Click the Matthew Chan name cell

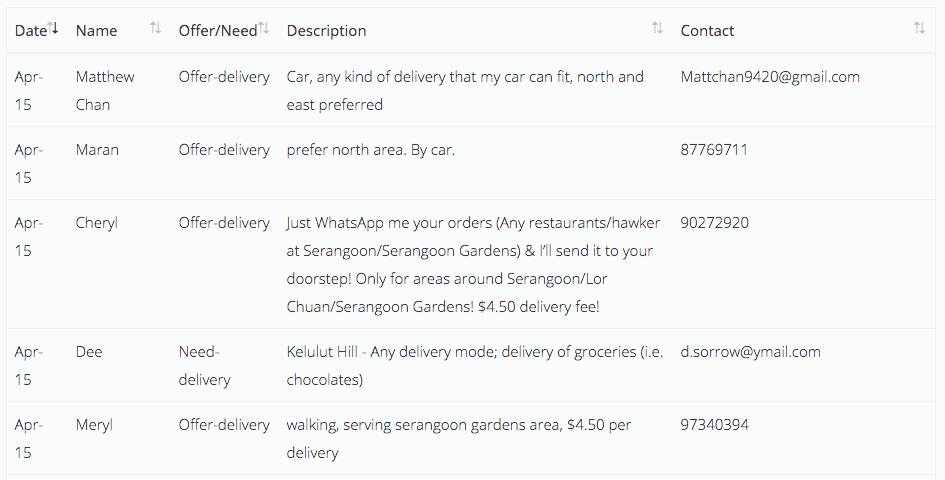pos(105,90)
